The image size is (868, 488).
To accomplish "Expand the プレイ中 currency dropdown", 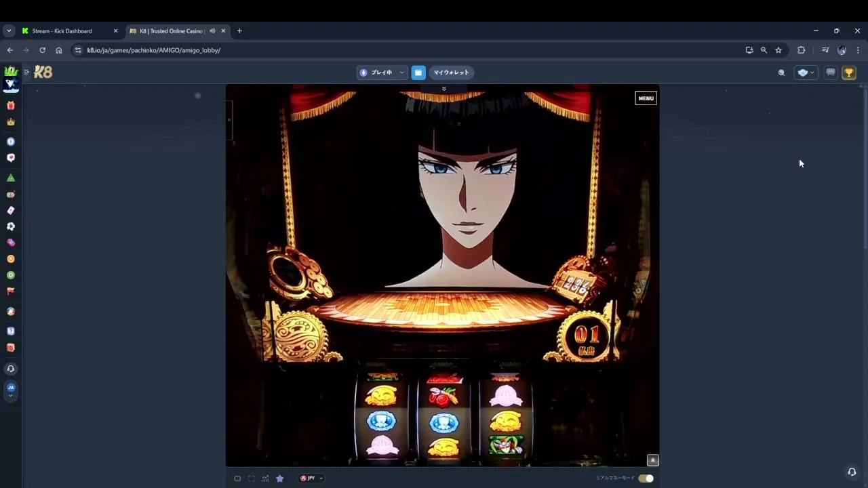I will [x=382, y=73].
